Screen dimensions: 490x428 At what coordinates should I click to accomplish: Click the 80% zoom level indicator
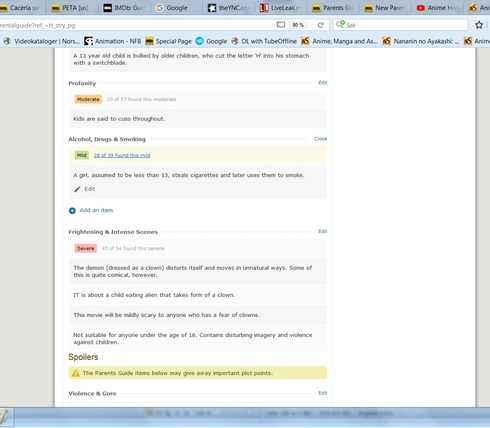(x=298, y=25)
